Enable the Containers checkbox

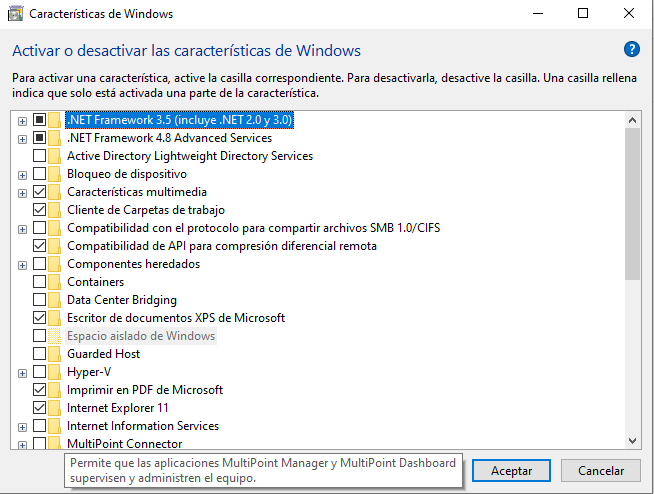39,282
